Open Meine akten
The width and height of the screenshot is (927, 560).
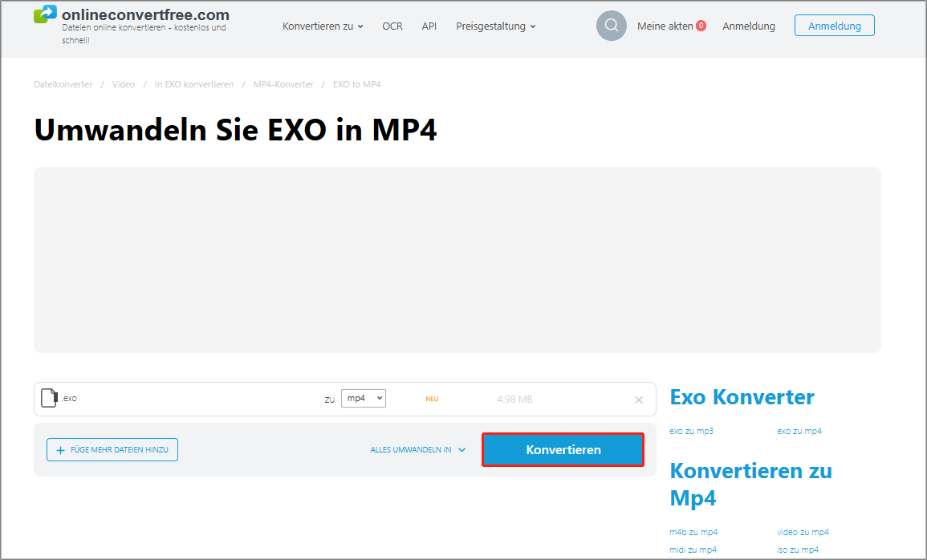(x=665, y=25)
